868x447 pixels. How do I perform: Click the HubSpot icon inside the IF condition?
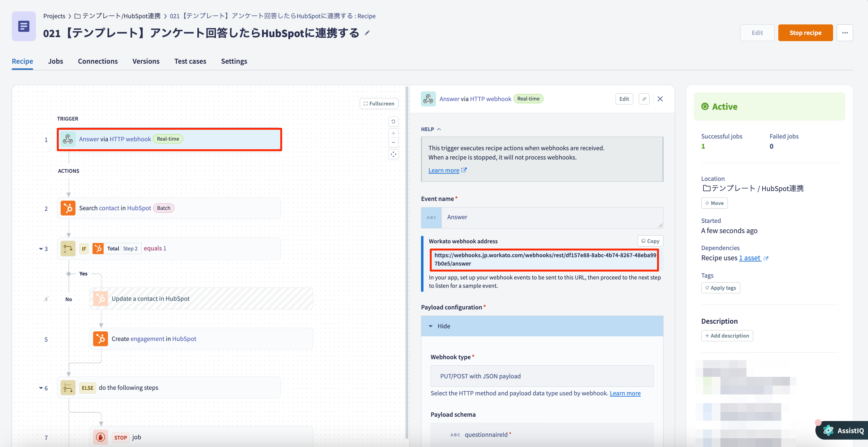pyautogui.click(x=98, y=249)
